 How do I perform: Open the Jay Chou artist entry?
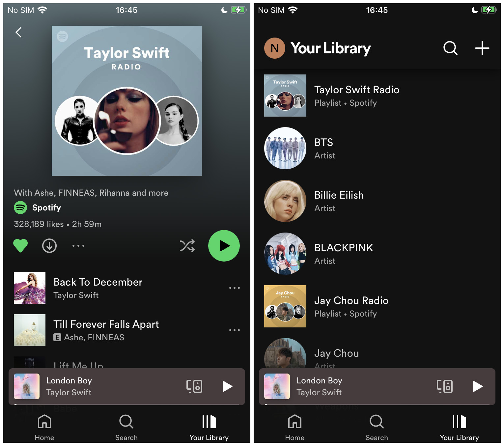(x=377, y=352)
